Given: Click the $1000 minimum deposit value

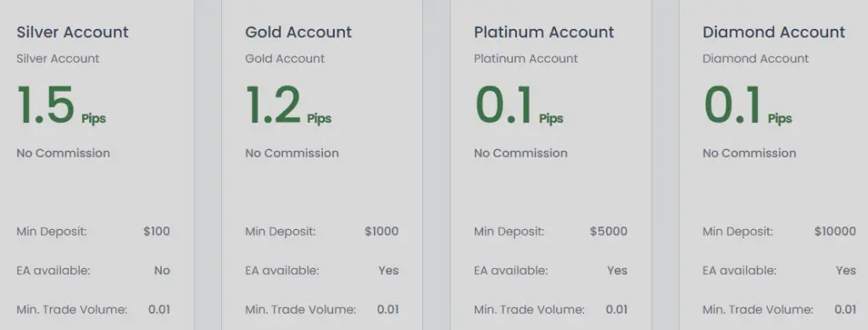Looking at the screenshot, I should coord(381,232).
